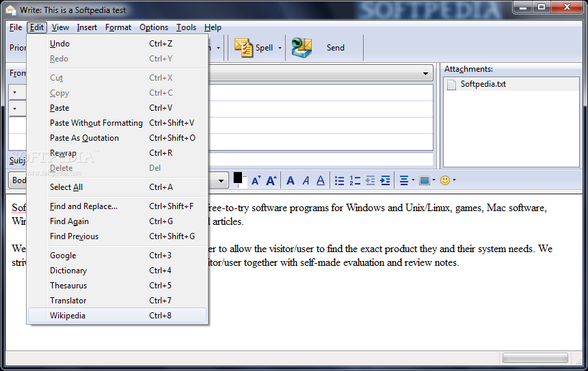Image resolution: width=588 pixels, height=371 pixels.
Task: Apply bulleted list formatting
Action: tap(339, 180)
